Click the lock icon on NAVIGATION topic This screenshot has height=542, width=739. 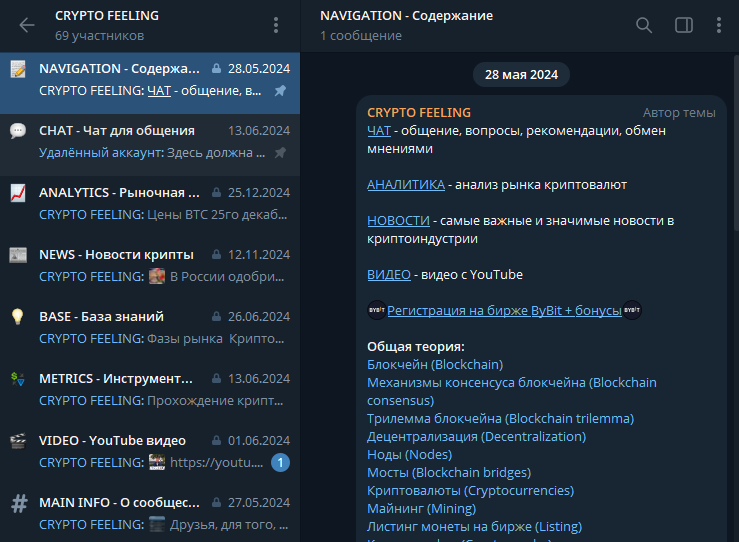[216, 68]
